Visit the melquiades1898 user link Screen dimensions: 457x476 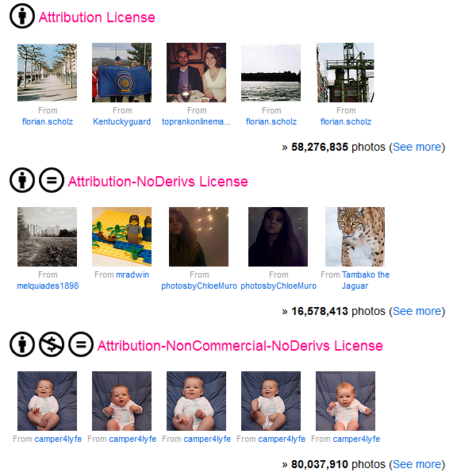48,286
